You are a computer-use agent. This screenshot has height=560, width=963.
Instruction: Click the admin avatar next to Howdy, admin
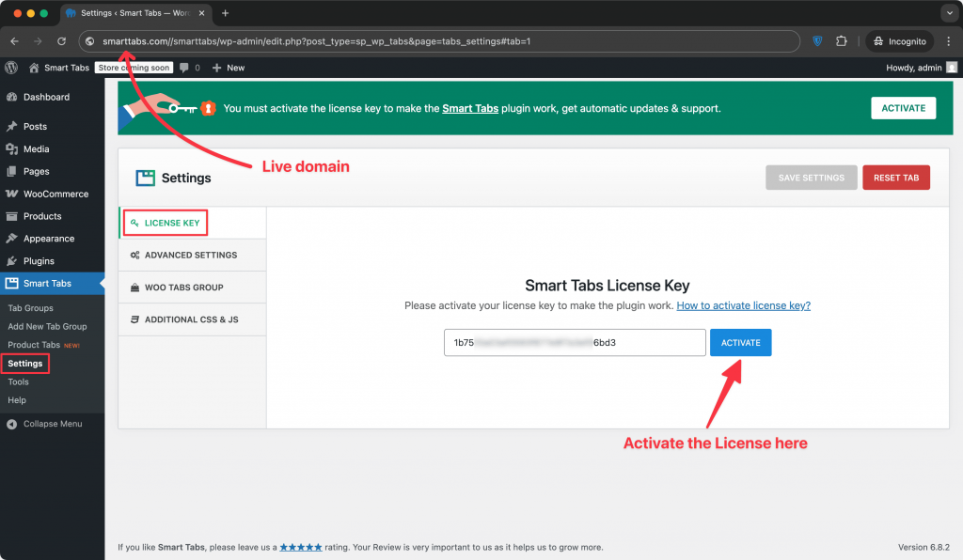point(952,68)
